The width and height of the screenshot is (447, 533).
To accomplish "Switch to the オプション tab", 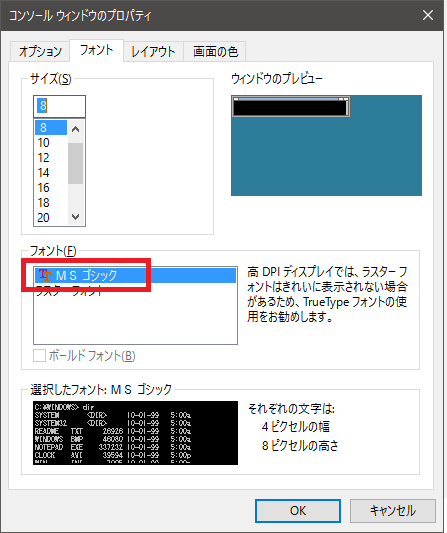I will (40, 52).
